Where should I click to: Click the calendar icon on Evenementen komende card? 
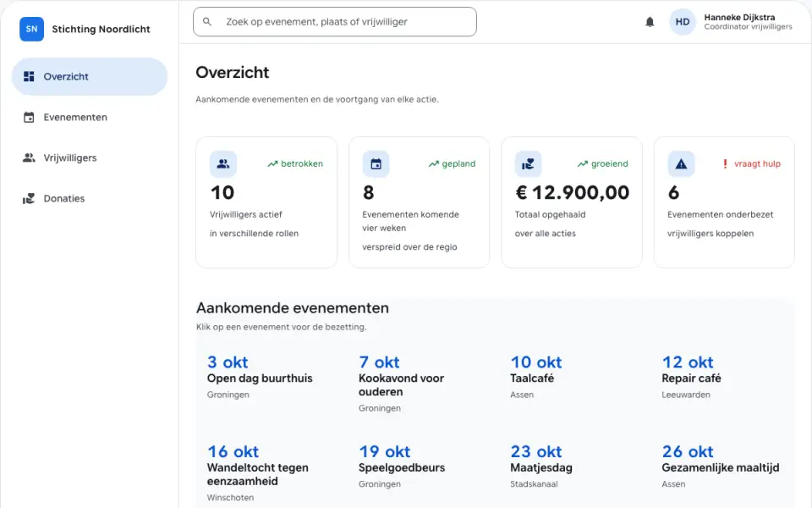point(376,163)
